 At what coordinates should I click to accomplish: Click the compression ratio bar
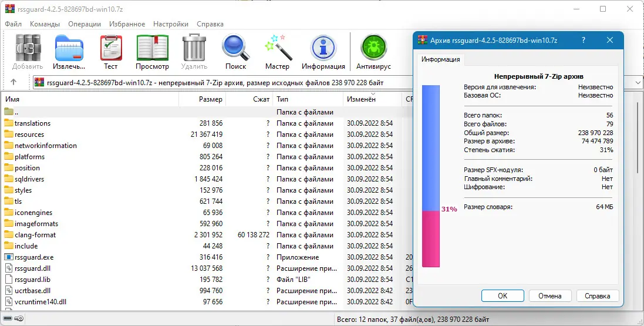click(431, 176)
